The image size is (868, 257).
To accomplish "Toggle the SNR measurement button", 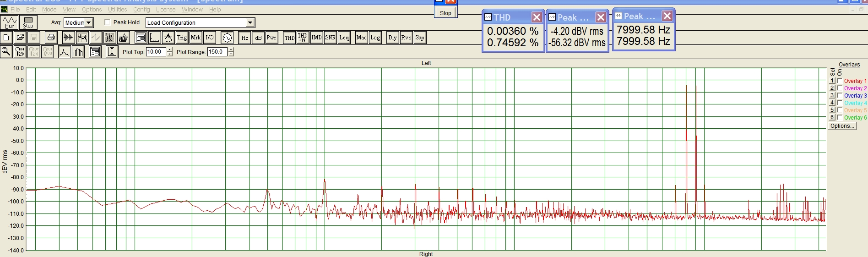I will click(x=330, y=38).
